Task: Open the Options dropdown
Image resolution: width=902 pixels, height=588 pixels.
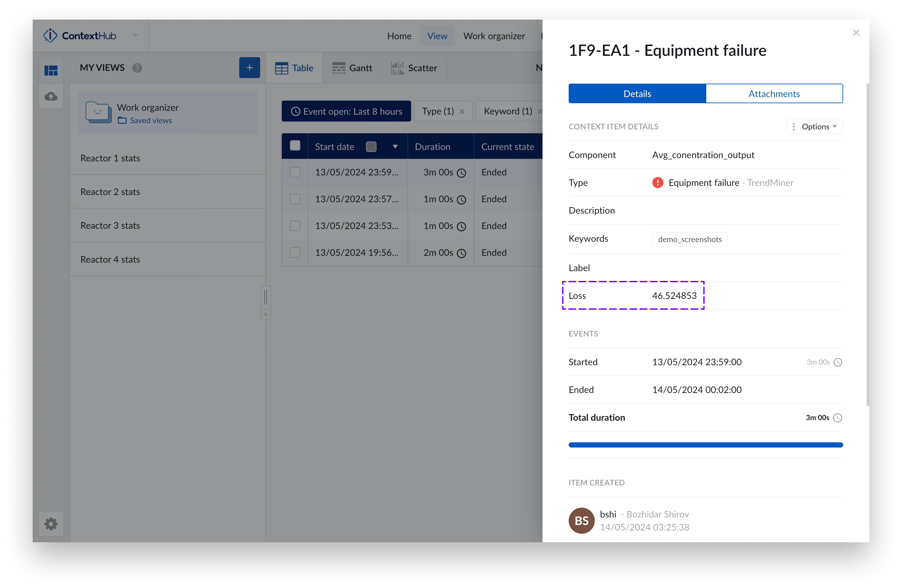Action: [814, 126]
